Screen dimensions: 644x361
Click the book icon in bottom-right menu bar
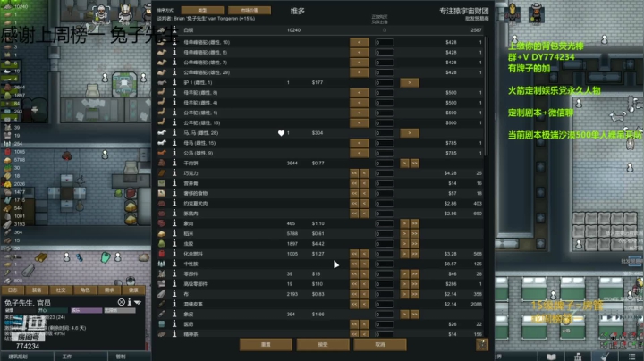pyautogui.click(x=551, y=357)
